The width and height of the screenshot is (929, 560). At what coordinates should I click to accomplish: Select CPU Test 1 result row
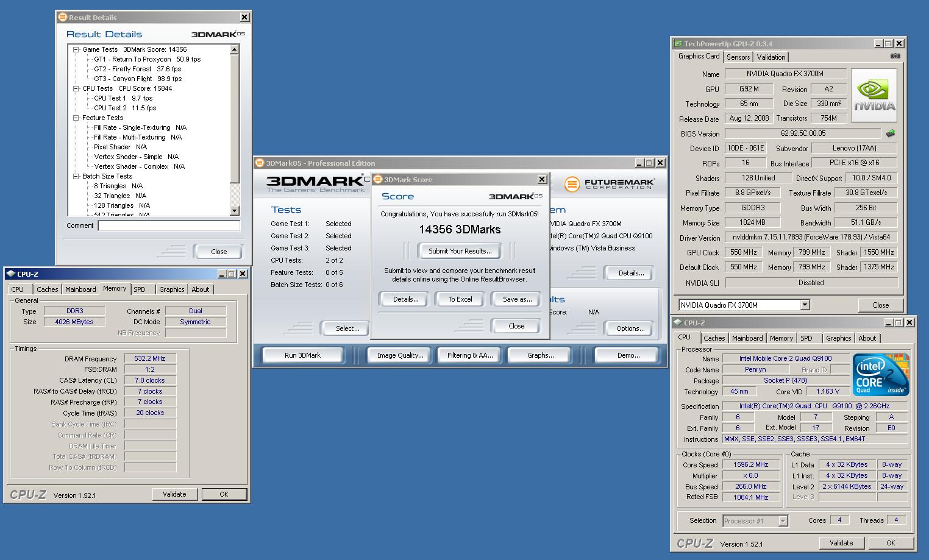coord(123,98)
